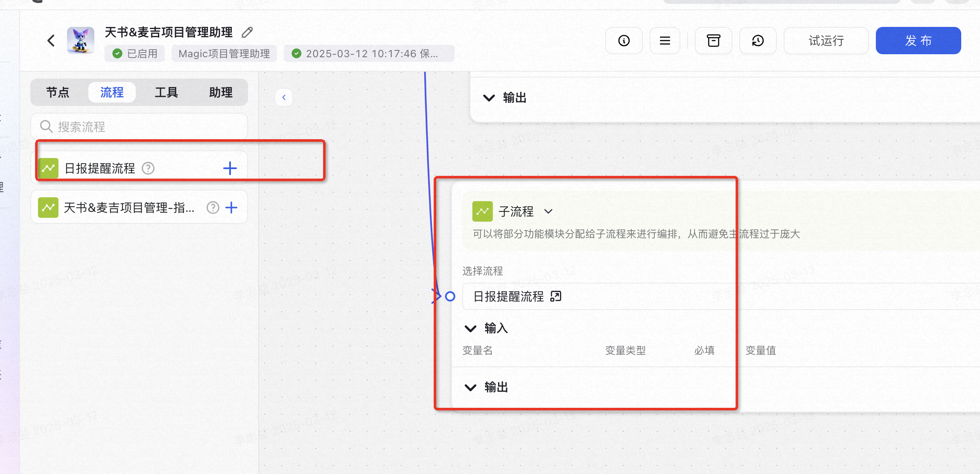Image resolution: width=980 pixels, height=474 pixels.
Task: Select the 日报提醒流程 list item
Action: [x=139, y=168]
